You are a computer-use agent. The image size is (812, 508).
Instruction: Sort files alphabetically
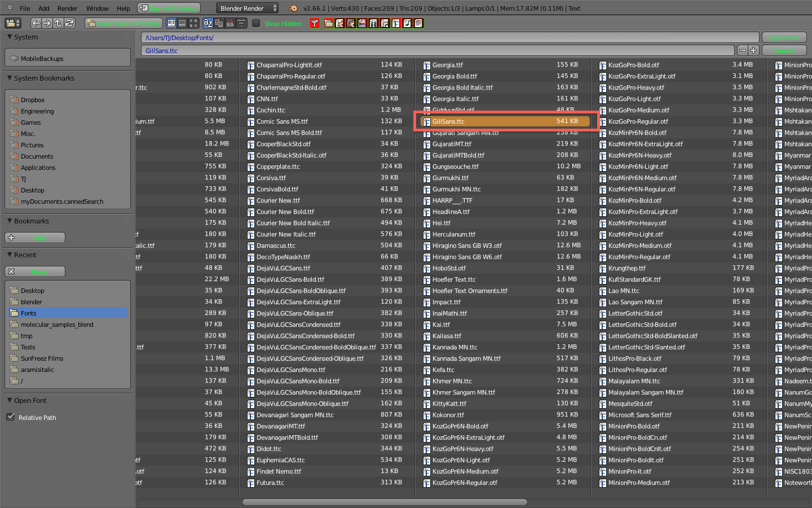pos(208,23)
